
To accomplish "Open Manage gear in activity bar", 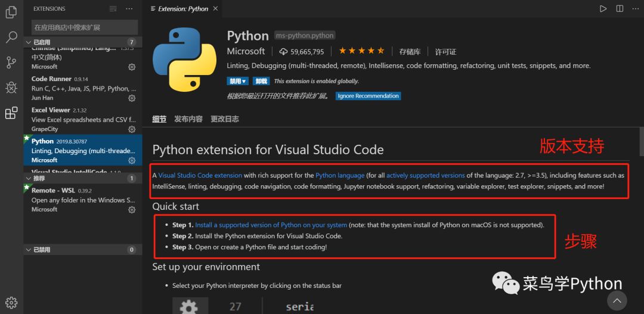I will (11, 303).
